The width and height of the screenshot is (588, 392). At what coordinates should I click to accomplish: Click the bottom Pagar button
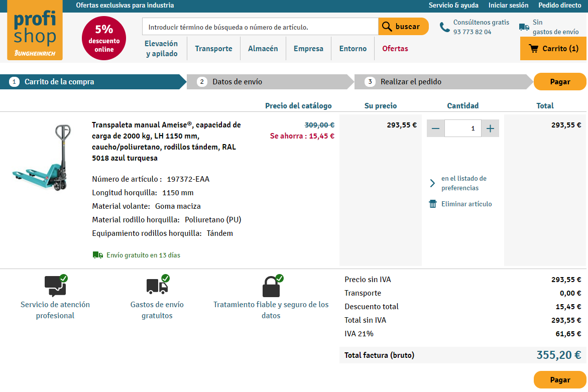[560, 379]
